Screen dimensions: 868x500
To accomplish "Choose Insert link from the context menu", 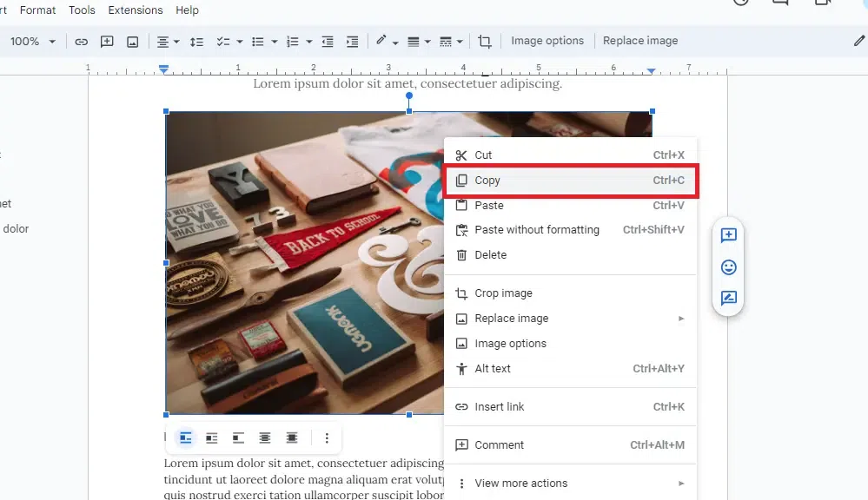I will click(570, 406).
